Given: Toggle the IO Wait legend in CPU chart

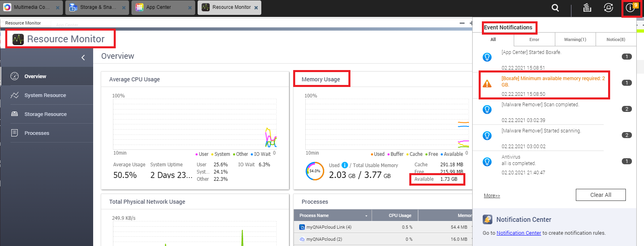Looking at the screenshot, I should [261, 154].
